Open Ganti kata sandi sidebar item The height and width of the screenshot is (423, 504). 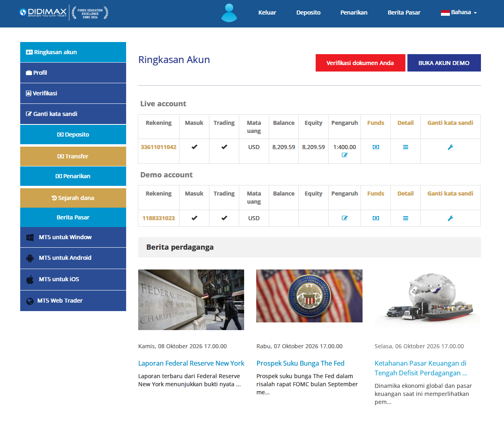point(73,114)
